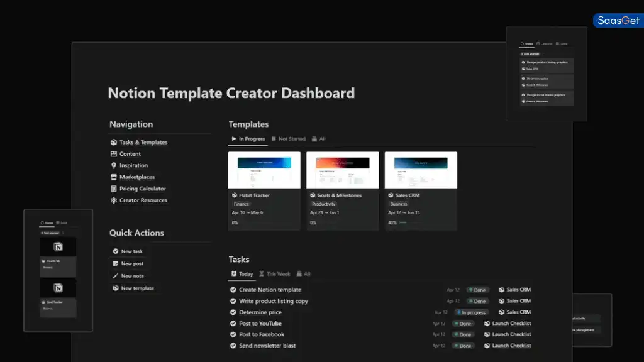Select the This Week tasks tab
This screenshot has height=362, width=644.
pos(274,274)
